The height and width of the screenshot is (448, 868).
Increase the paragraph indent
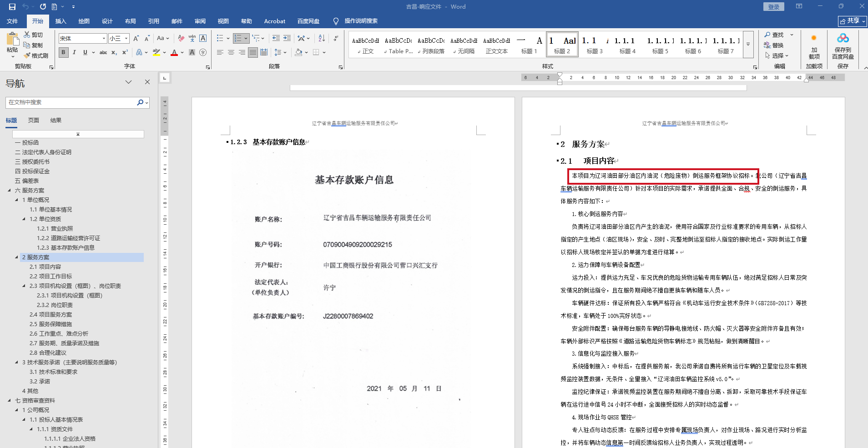click(x=287, y=39)
